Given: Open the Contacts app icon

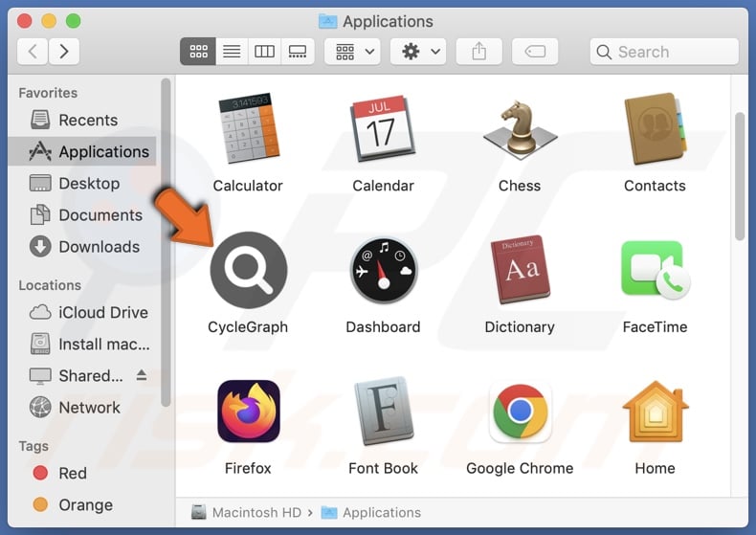Looking at the screenshot, I should click(x=656, y=128).
